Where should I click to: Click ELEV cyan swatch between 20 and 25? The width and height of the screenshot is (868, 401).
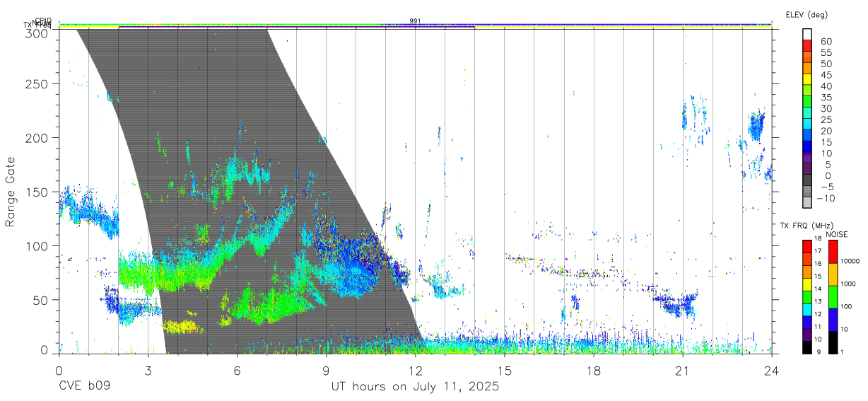point(807,124)
